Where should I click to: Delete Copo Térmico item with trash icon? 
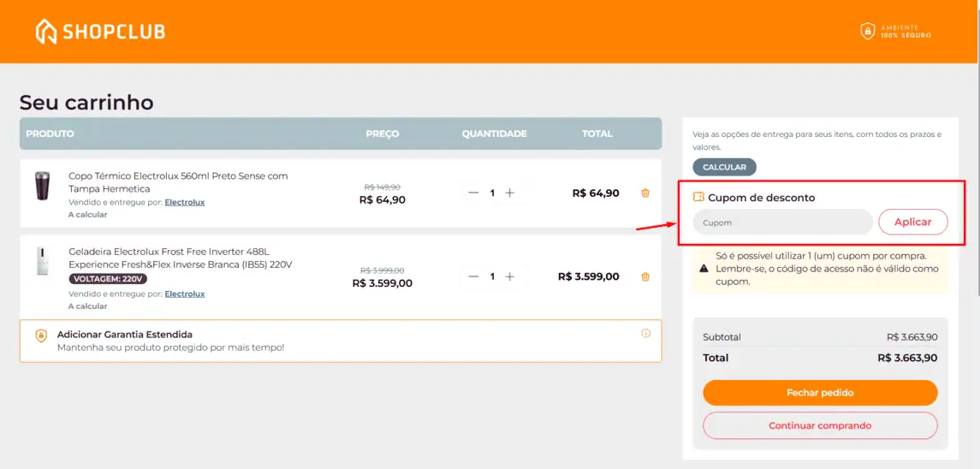(x=645, y=193)
